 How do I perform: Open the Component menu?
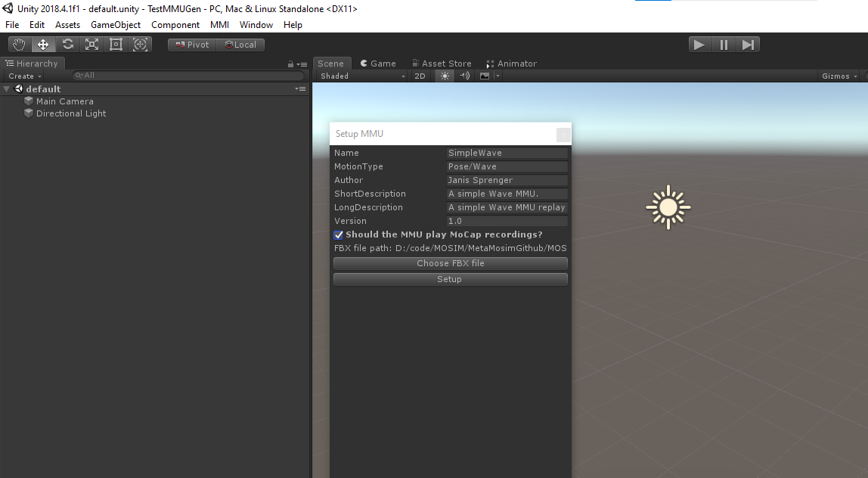tap(175, 25)
